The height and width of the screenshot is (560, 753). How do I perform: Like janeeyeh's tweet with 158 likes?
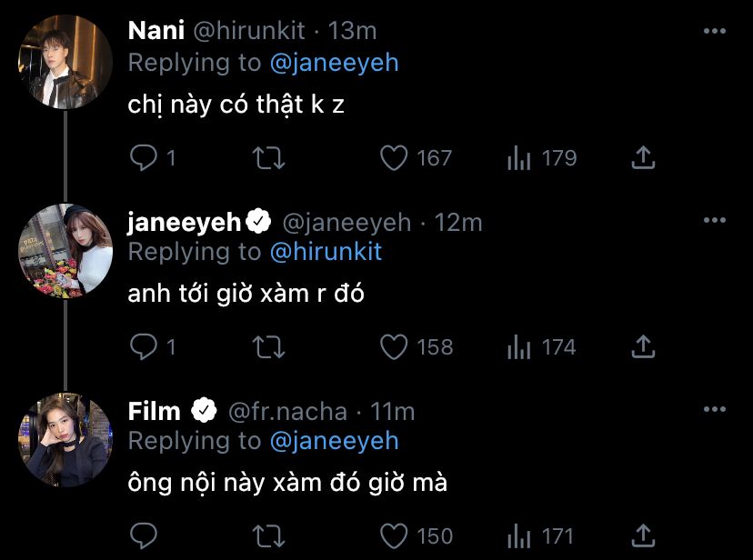pyautogui.click(x=394, y=346)
